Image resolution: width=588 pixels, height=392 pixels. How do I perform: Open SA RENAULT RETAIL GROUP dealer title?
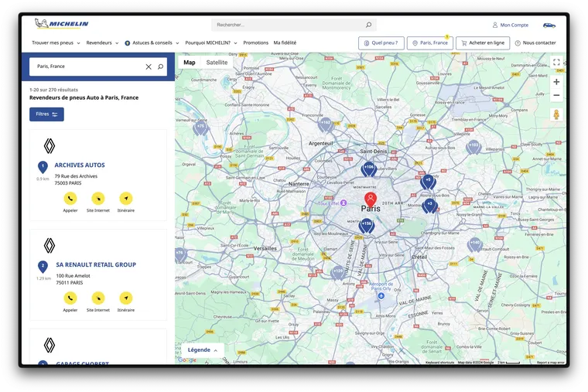[x=96, y=264]
